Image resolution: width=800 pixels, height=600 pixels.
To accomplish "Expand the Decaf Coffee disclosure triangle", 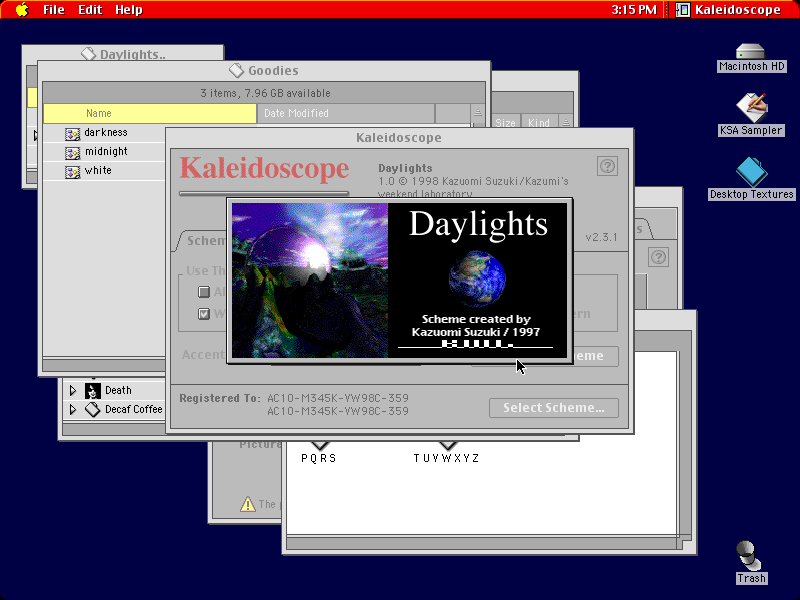I will [72, 410].
